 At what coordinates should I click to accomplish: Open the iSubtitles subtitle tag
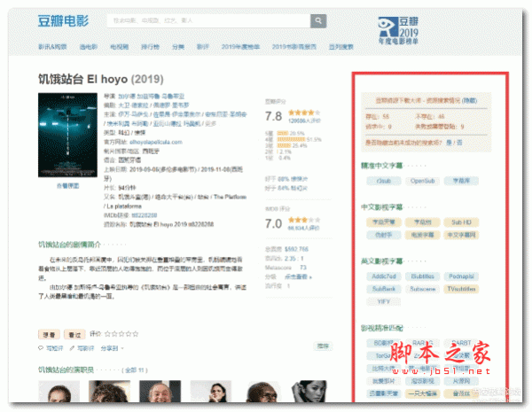pos(422,276)
